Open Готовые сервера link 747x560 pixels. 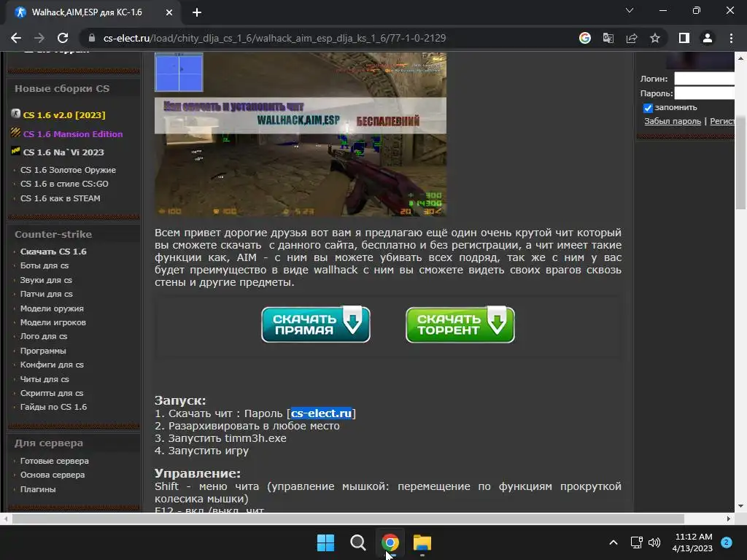click(54, 461)
